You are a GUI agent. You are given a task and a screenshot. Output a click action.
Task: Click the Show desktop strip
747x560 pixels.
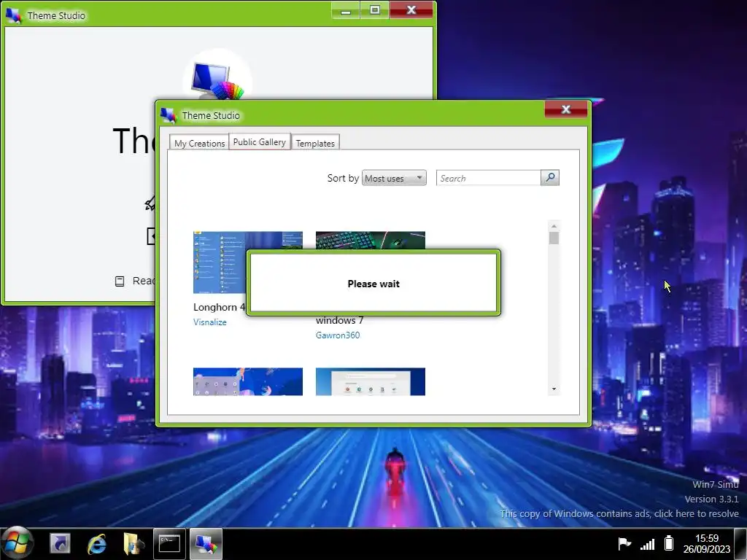coord(740,544)
